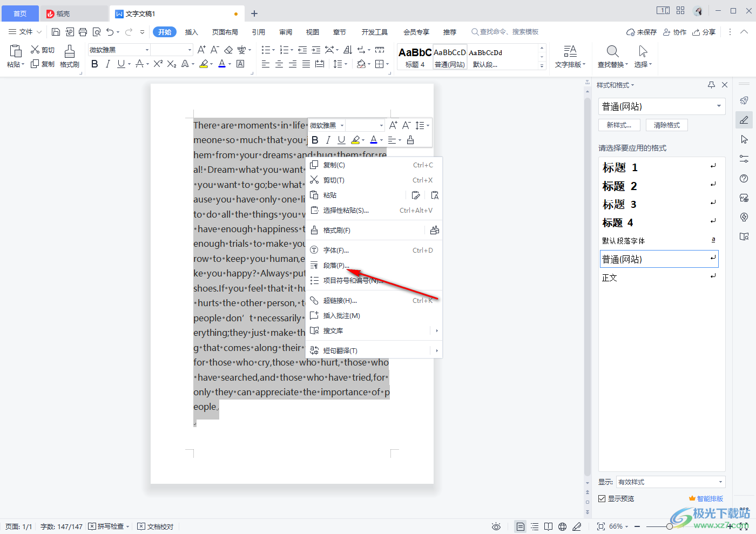
Task: Open the font name dropdown in ribbon
Action: click(x=147, y=50)
